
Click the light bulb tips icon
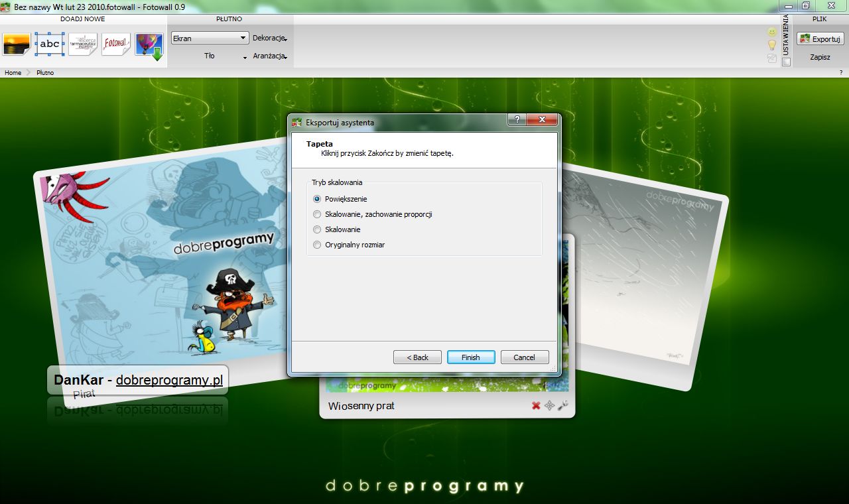coord(772,45)
